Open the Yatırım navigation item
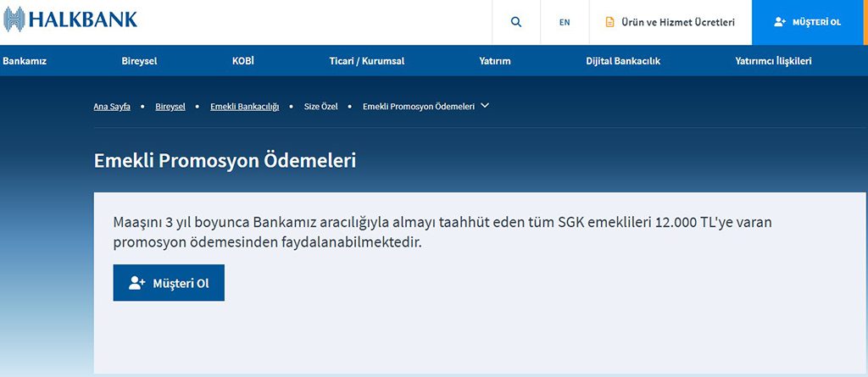The height and width of the screenshot is (377, 868). pyautogui.click(x=494, y=61)
